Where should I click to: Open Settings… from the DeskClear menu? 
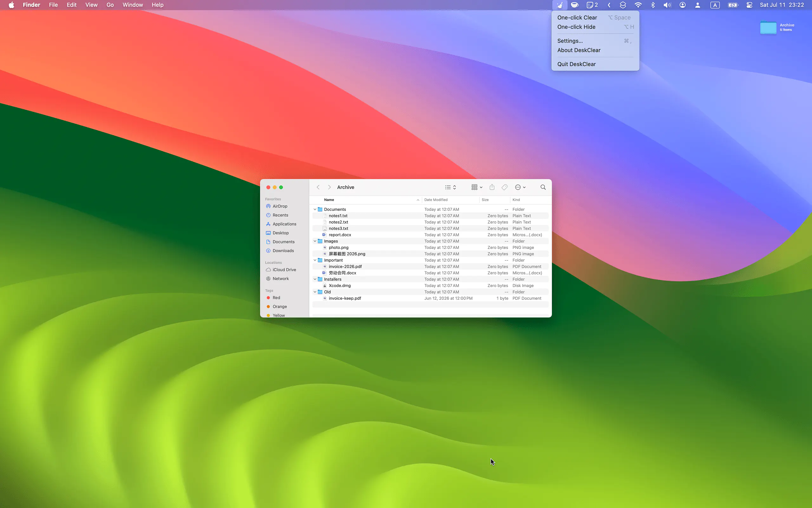[595, 41]
